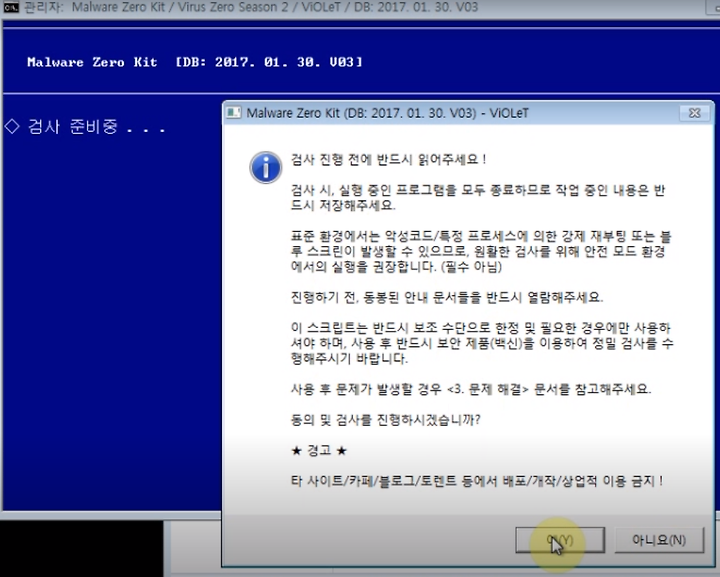Click the text '검사 진행 전에 반드시 읽어주세요 !'
Viewport: 720px width, 577px height.
(x=388, y=159)
